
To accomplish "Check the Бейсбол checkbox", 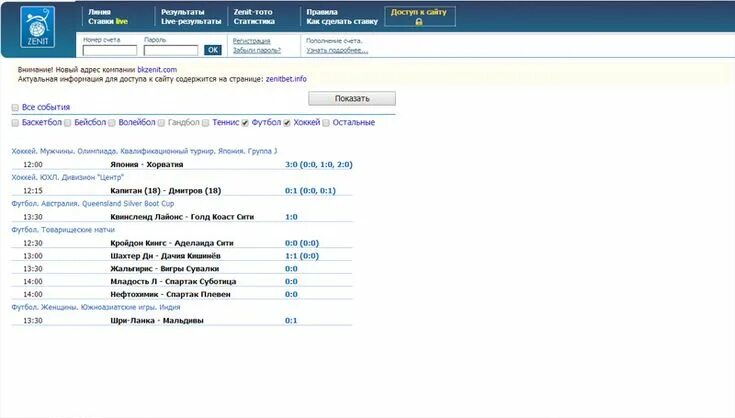I will pos(68,123).
